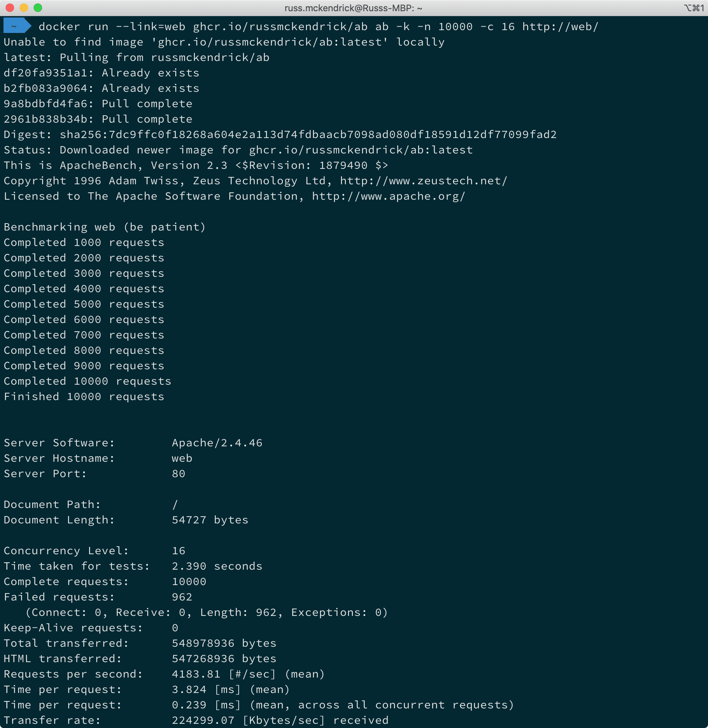The image size is (708, 728).
Task: Click the yellow minimize window button
Action: 24,8
